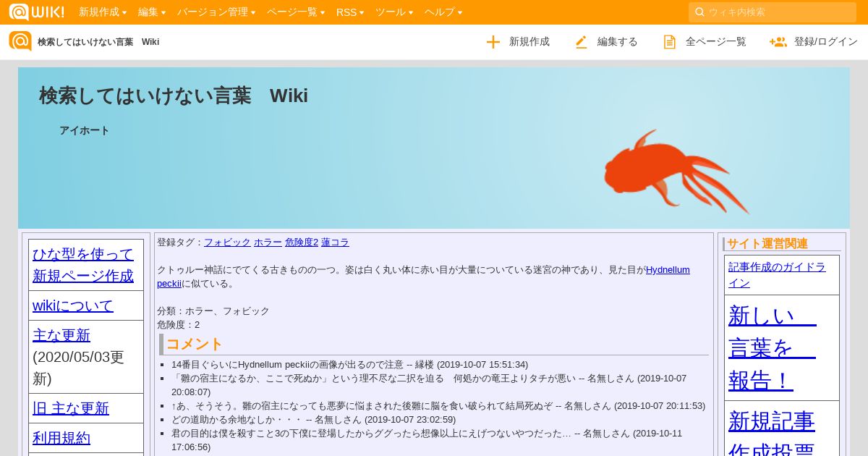Click the 蓮コラ tag link
Image resolution: width=868 pixels, height=456 pixels.
pos(335,242)
